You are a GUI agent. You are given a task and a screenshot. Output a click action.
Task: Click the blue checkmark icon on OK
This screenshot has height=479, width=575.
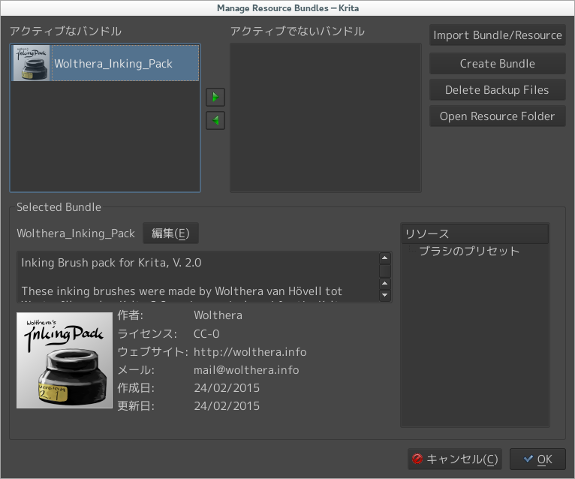coord(528,458)
